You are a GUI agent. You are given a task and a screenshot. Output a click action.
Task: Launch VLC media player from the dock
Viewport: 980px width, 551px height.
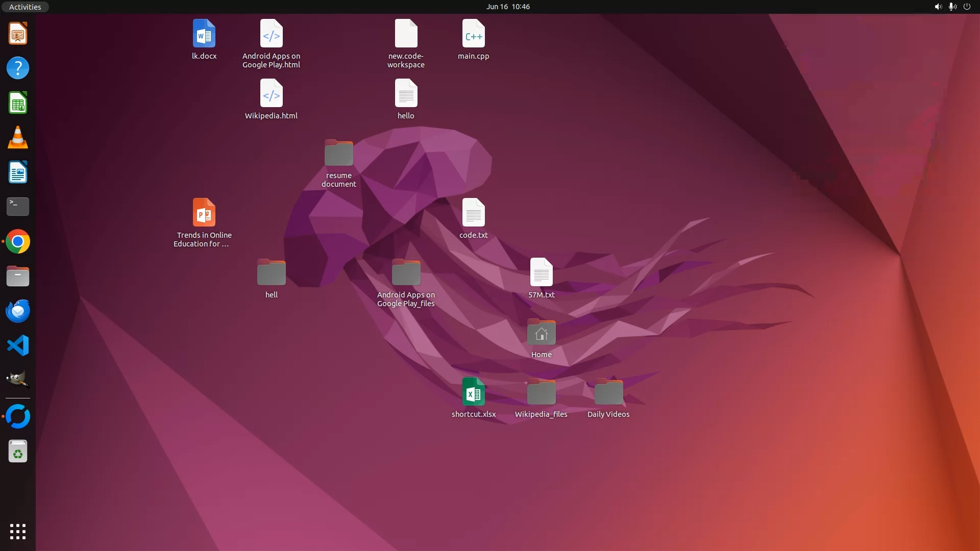(18, 138)
